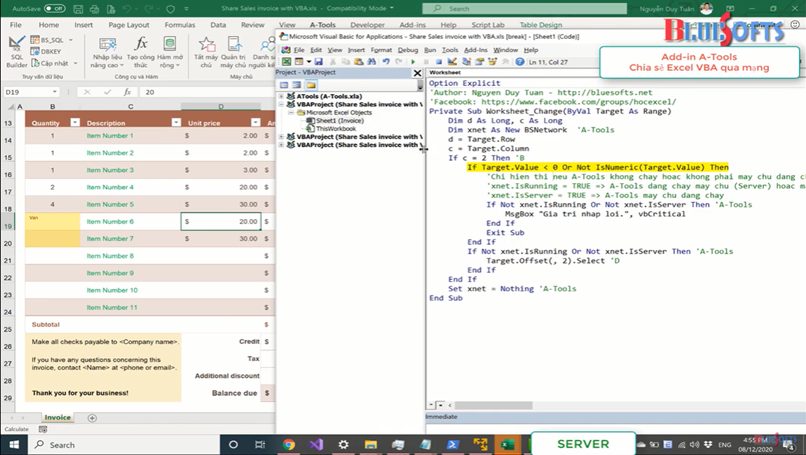Click taskbar Search box
806x455 pixels.
[123, 444]
